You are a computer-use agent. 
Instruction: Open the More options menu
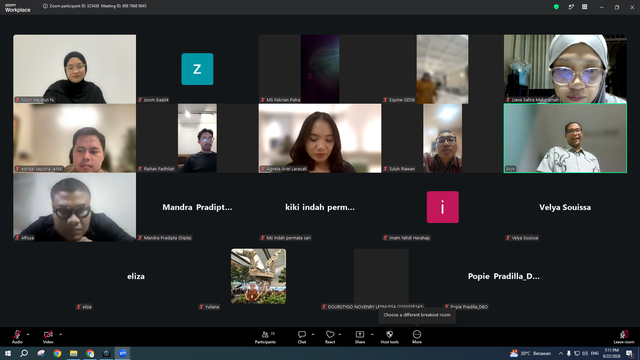(417, 337)
